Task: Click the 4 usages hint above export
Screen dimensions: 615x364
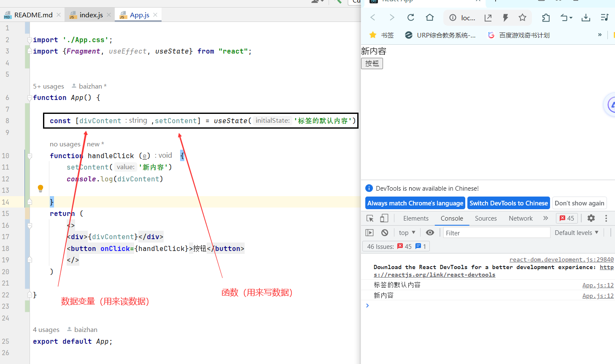Action: pos(46,329)
